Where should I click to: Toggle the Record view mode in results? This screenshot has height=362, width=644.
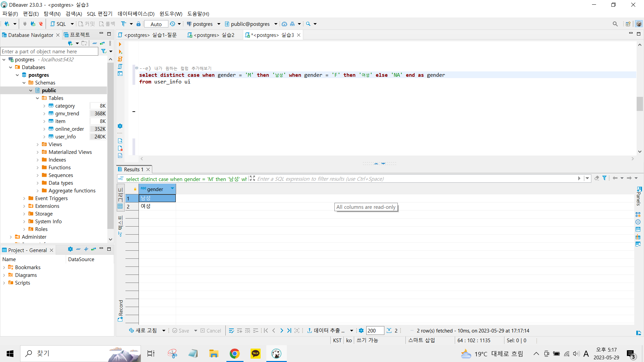pos(120,310)
